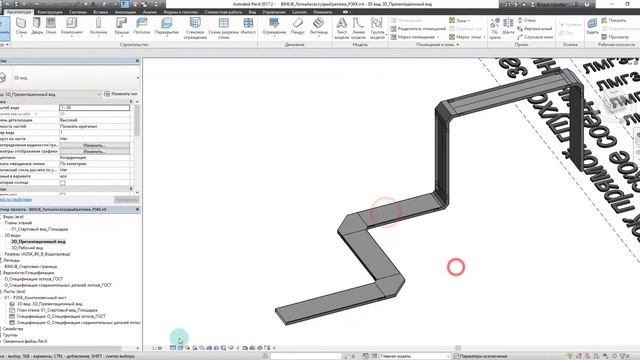Viewport: 640px width, 360px height.
Task: Select the Пандус (Ramp) tool
Action: coord(298,27)
